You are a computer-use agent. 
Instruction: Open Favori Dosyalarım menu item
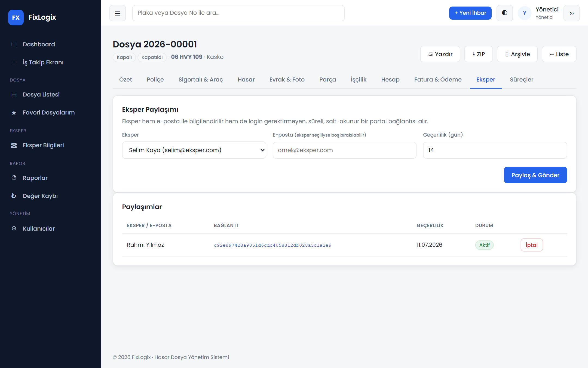pos(51,113)
